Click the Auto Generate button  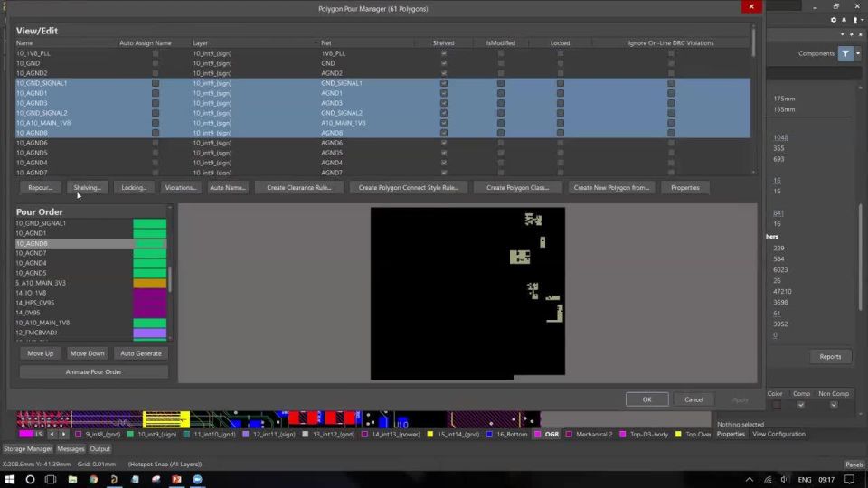coord(141,353)
